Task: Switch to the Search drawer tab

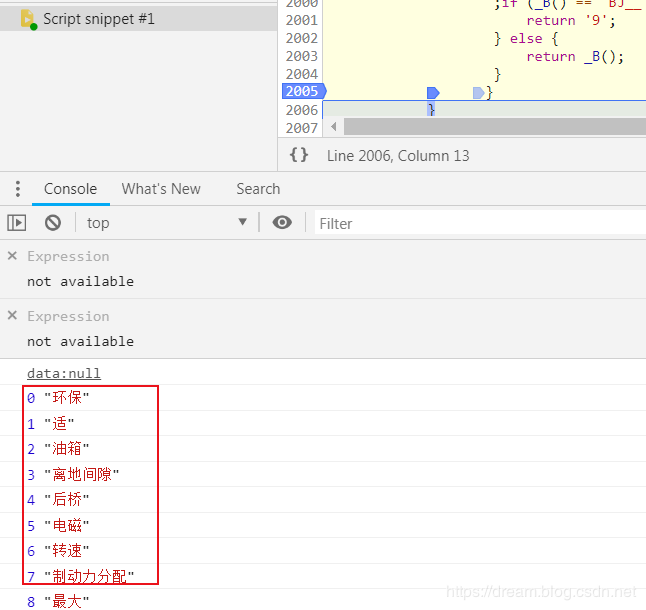Action: click(x=258, y=189)
